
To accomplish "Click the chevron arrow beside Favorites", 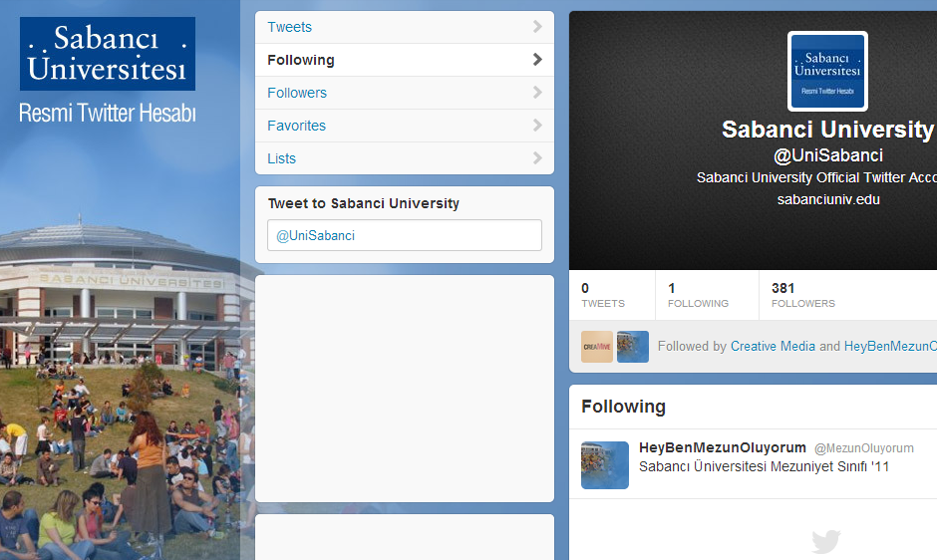I will coord(537,125).
